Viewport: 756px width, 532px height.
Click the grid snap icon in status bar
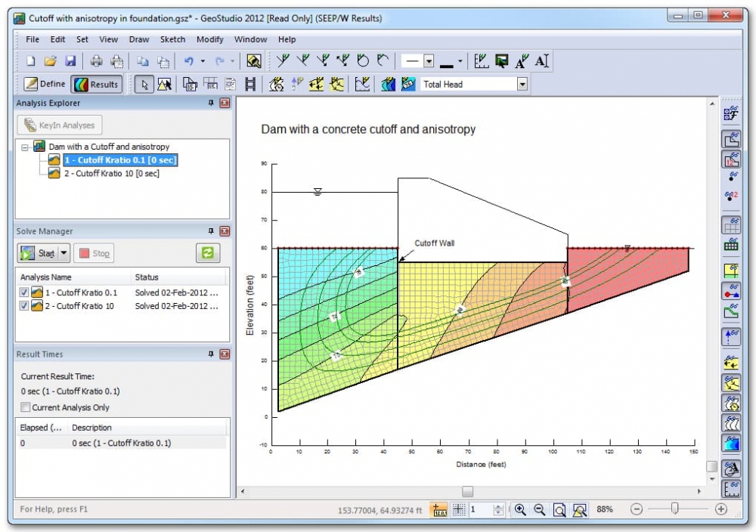coord(460,510)
